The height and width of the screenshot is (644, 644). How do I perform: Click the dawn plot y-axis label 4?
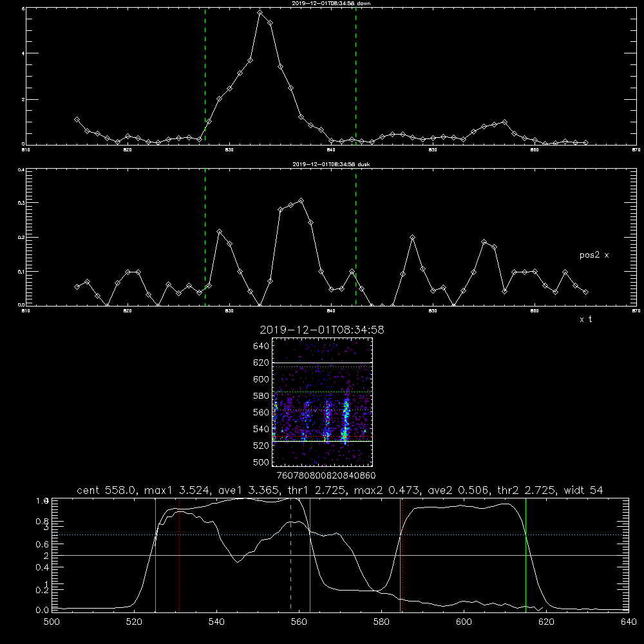click(x=23, y=53)
